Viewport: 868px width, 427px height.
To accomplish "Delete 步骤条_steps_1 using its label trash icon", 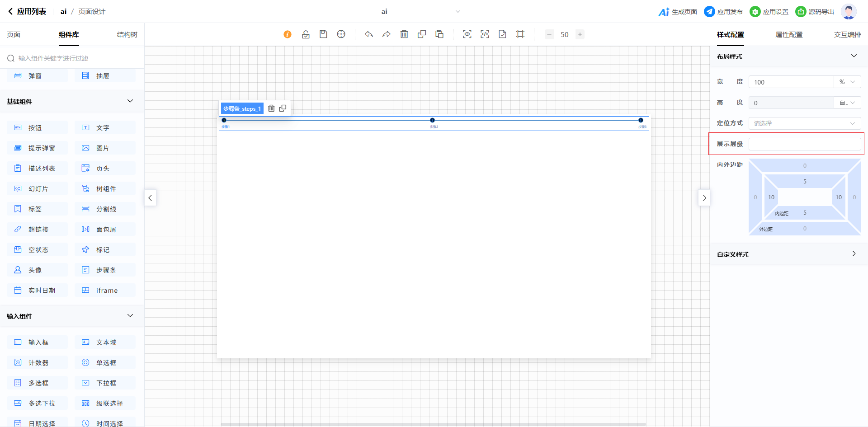I will (x=271, y=108).
